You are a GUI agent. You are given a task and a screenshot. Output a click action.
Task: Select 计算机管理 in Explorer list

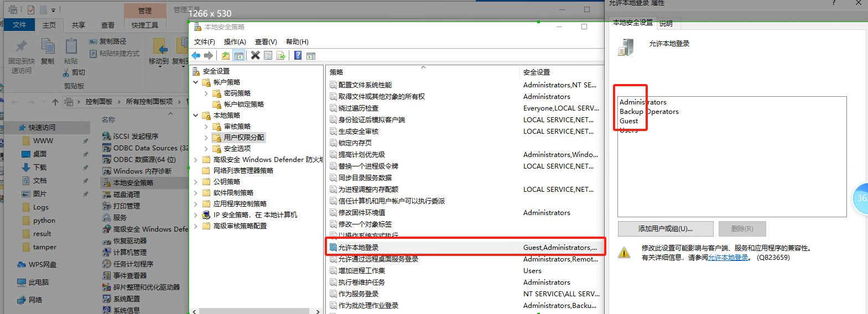(x=124, y=252)
